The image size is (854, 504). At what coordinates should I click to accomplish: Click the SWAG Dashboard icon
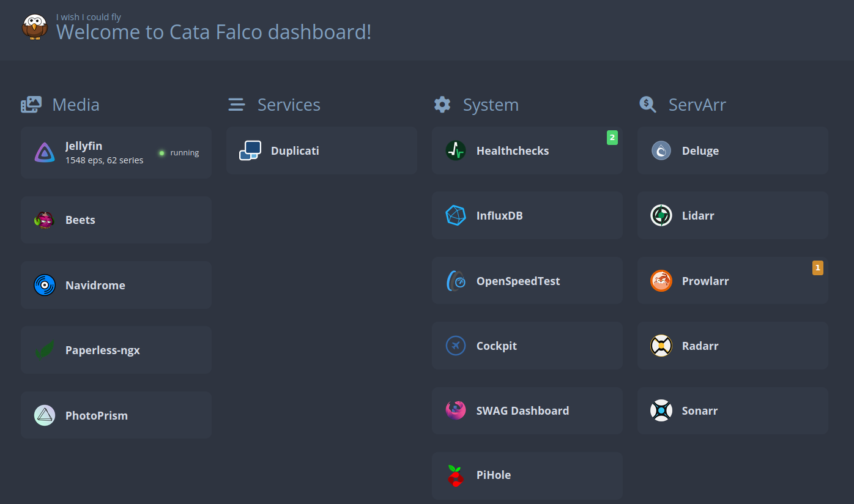point(456,410)
